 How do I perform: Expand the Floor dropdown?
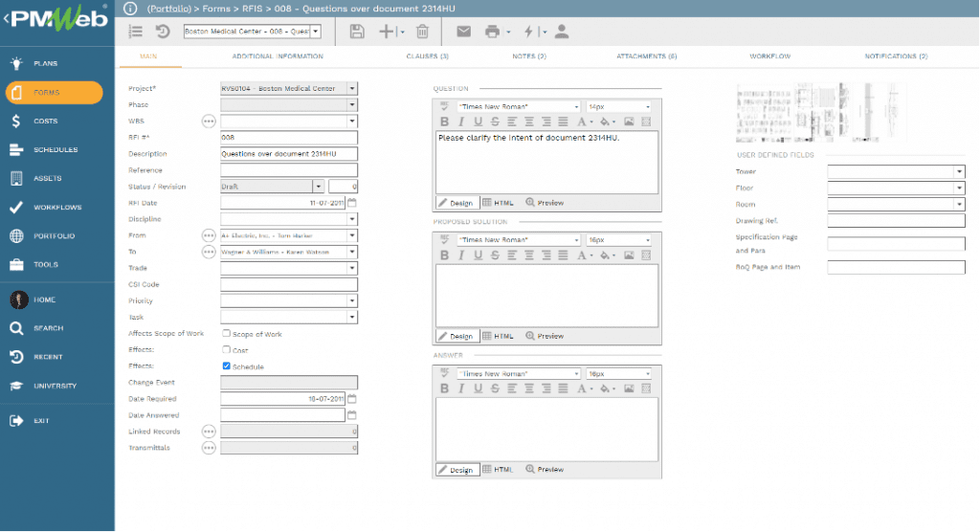pos(959,188)
